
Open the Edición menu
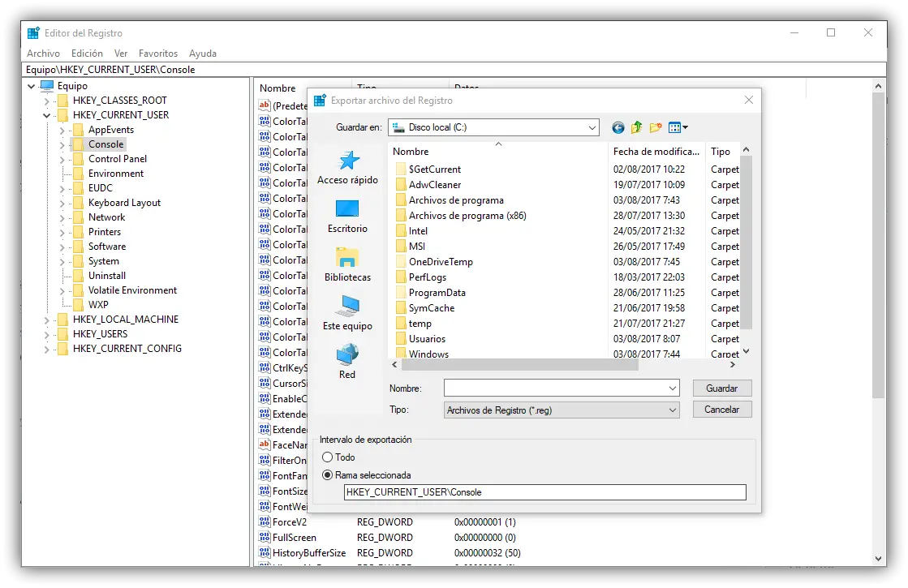tap(87, 54)
